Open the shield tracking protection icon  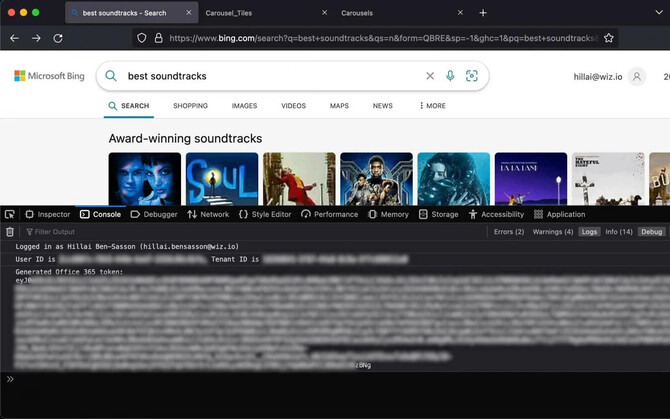(x=142, y=38)
